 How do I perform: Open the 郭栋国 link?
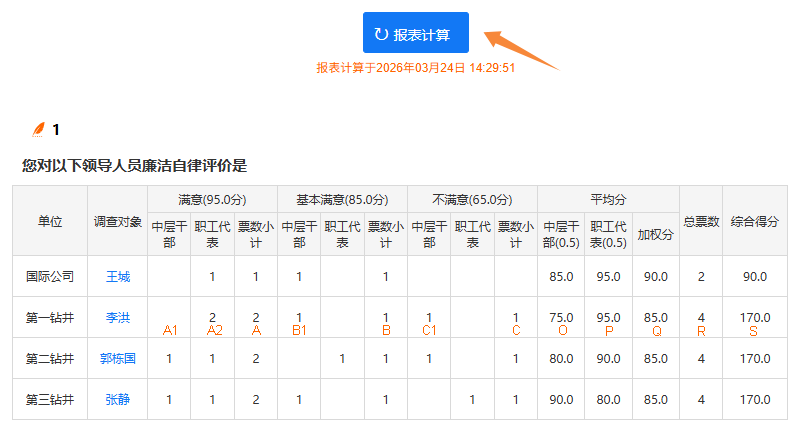pos(118,358)
